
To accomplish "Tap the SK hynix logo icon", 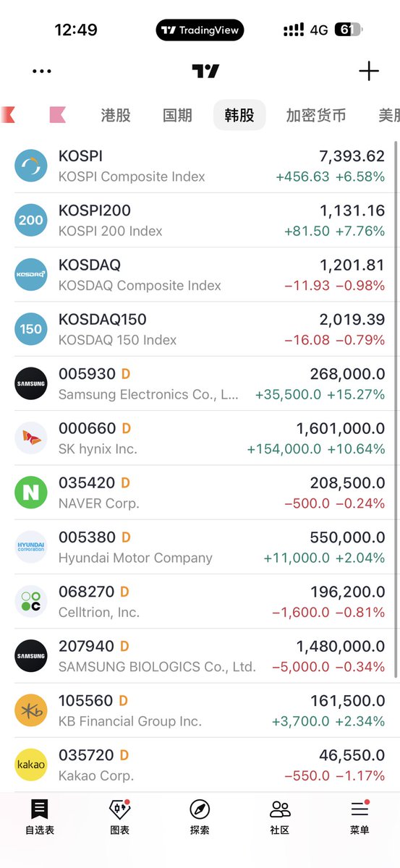I will (31, 438).
